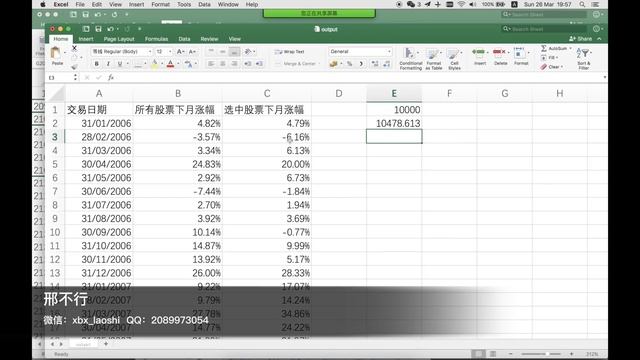
Task: Switch to the Review tab
Action: (209, 39)
